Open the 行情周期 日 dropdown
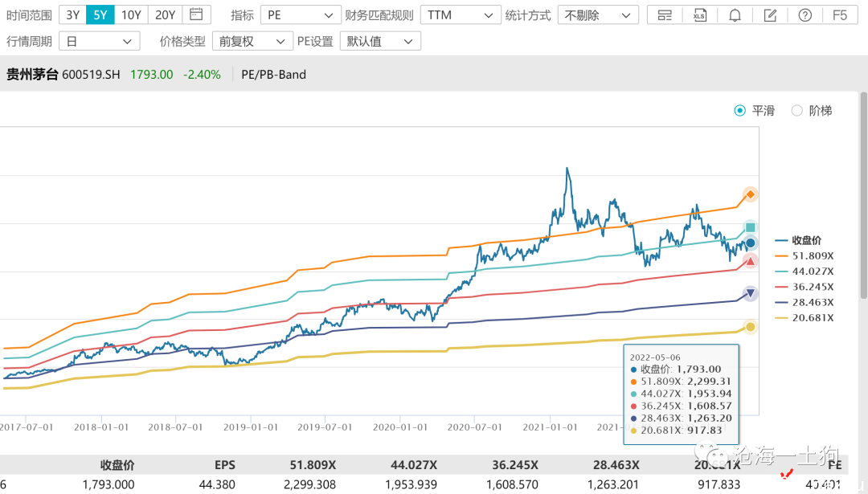 click(100, 41)
